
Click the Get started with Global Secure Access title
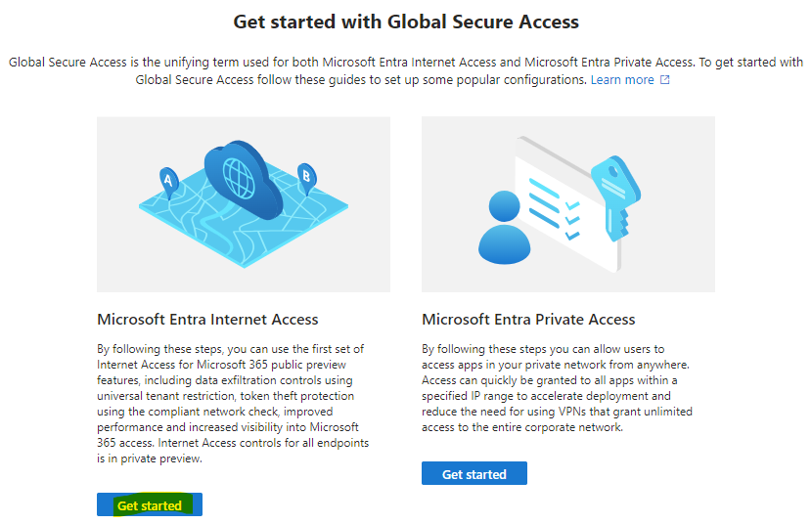406,22
